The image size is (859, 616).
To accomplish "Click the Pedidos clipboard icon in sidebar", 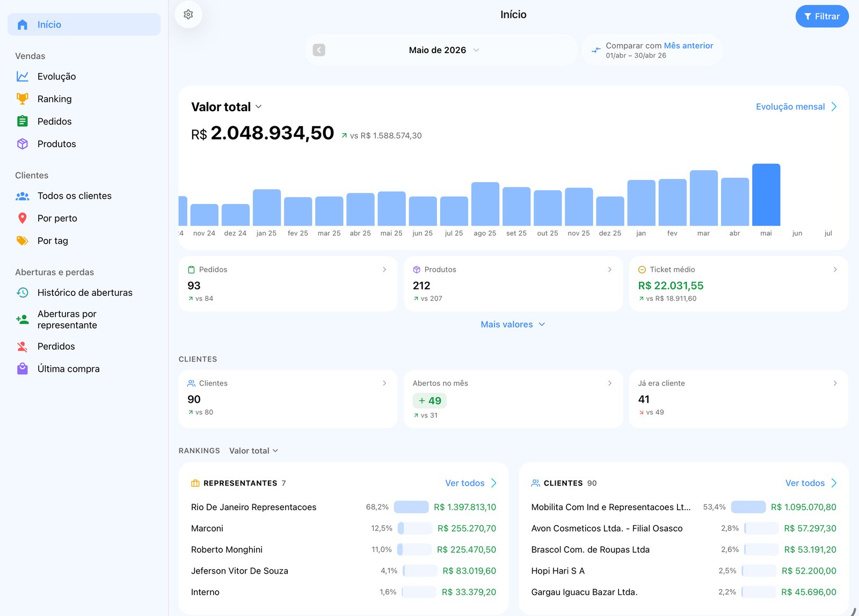I will coord(23,121).
